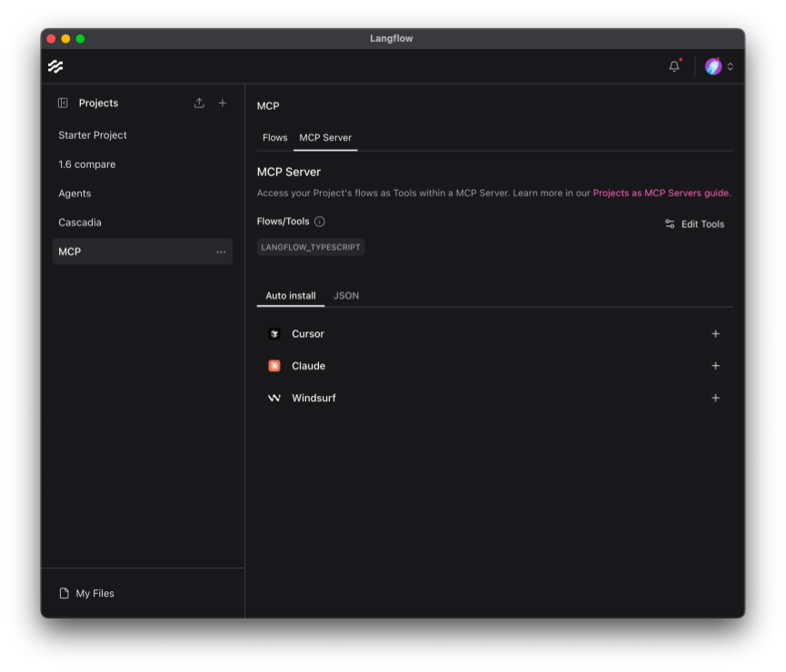Screen dimensions: 786x672
Task: Create a new project with the plus icon
Action: pyautogui.click(x=223, y=103)
